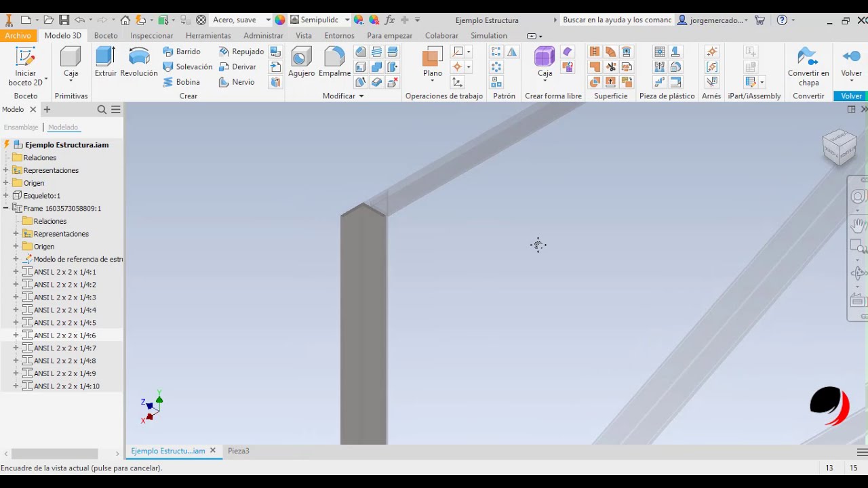868x488 pixels.
Task: Switch browser to Modelado view
Action: [x=63, y=127]
